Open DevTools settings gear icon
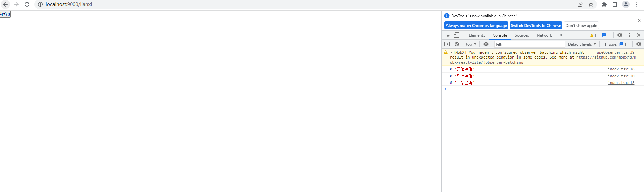This screenshot has width=644, height=192. [620, 35]
